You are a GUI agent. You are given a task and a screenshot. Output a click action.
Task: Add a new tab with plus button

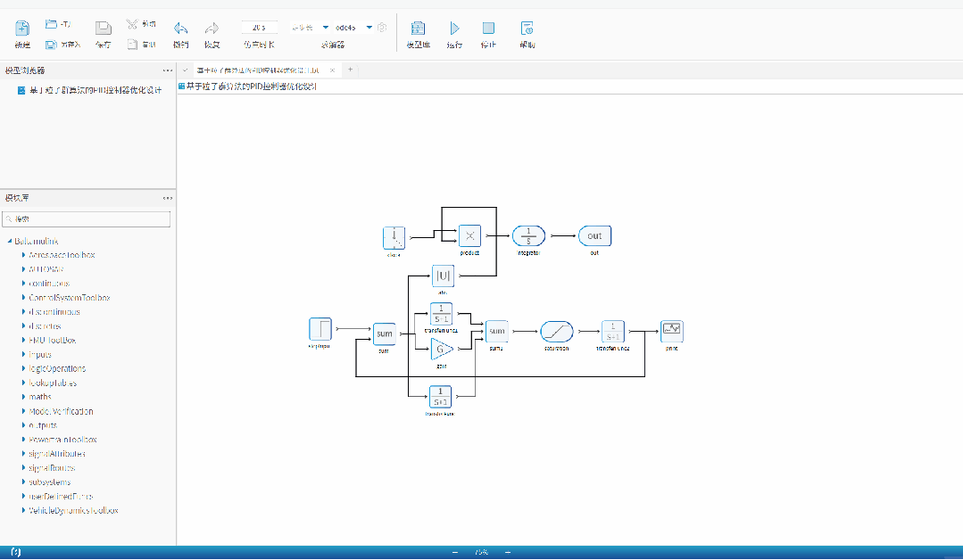tap(350, 70)
